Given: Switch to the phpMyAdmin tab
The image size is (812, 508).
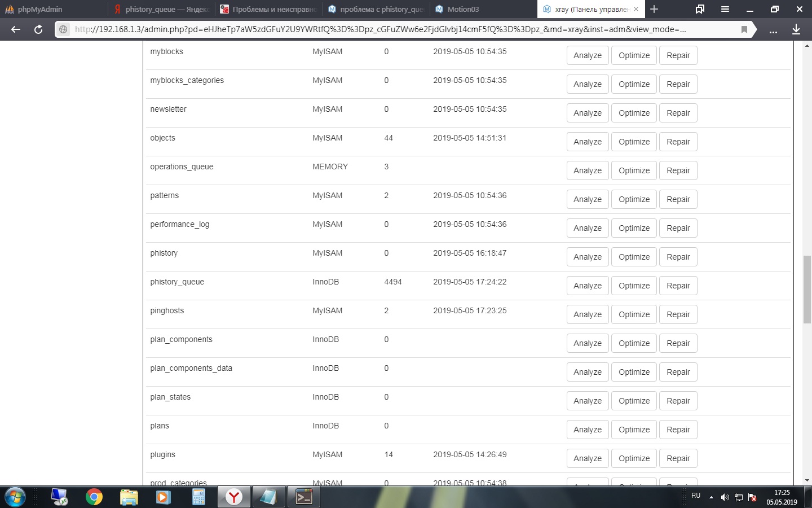Looking at the screenshot, I should coord(54,9).
